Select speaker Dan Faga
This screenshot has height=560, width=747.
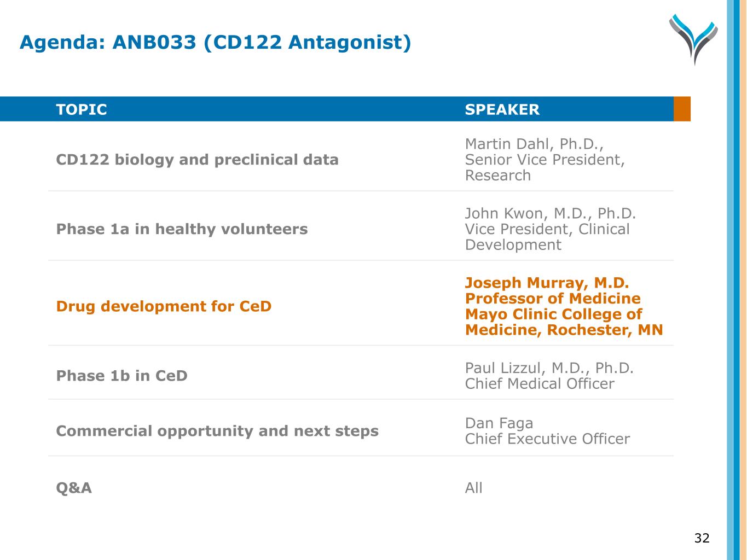[499, 423]
